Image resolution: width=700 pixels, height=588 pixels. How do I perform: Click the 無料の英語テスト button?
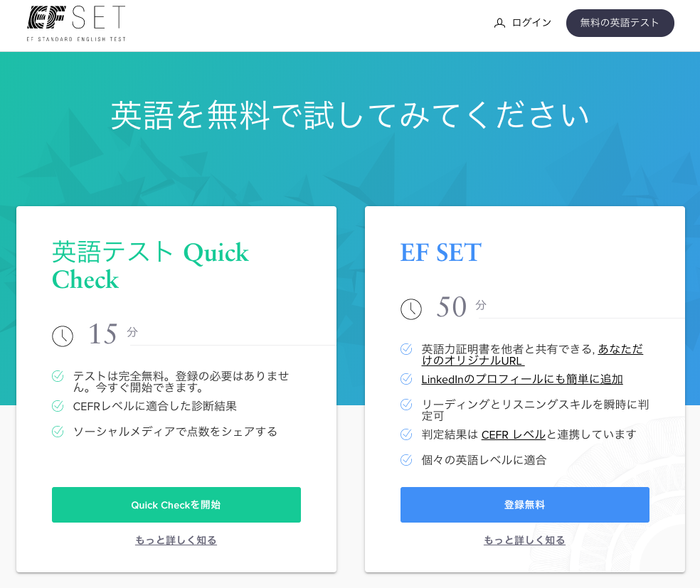tap(620, 23)
